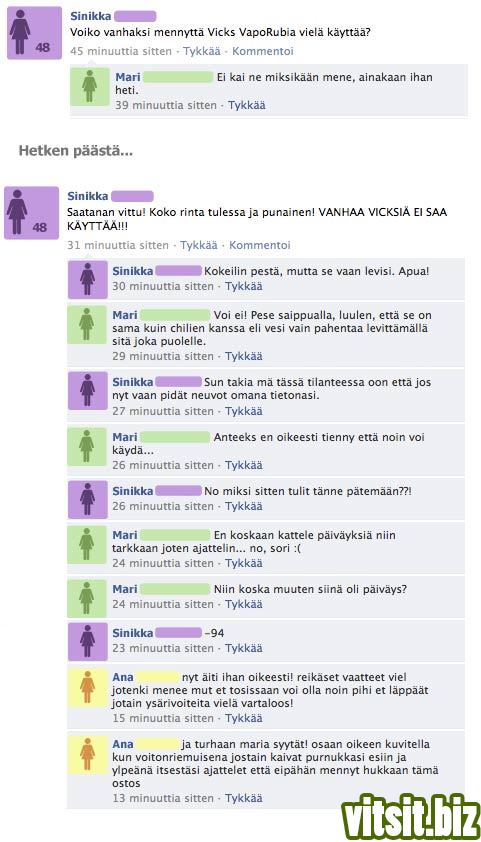The image size is (481, 842).
Task: Open Mari's name on the 'Anteeks' comment
Action: click(x=125, y=437)
